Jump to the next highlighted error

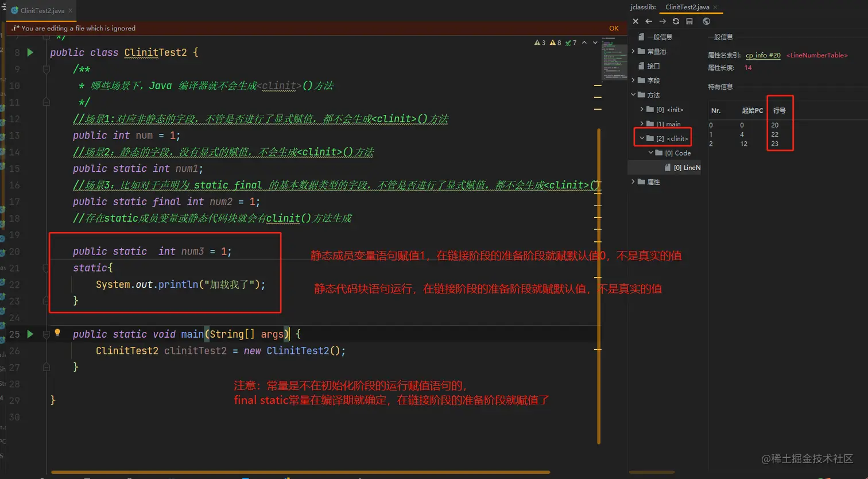coord(595,43)
